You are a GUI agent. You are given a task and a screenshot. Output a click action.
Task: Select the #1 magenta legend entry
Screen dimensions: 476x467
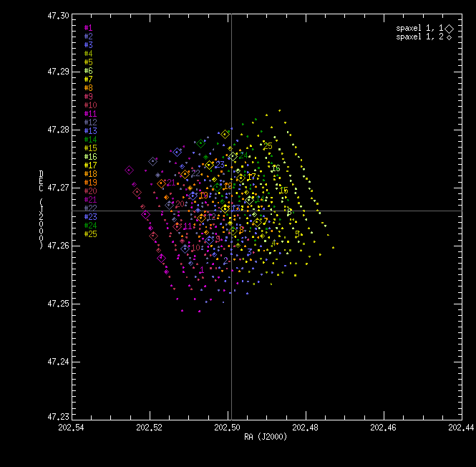[x=88, y=28]
